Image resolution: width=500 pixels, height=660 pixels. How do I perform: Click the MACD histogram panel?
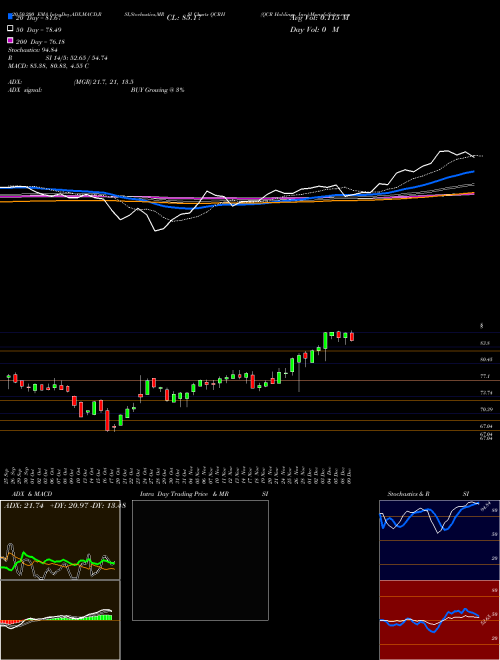(60, 620)
